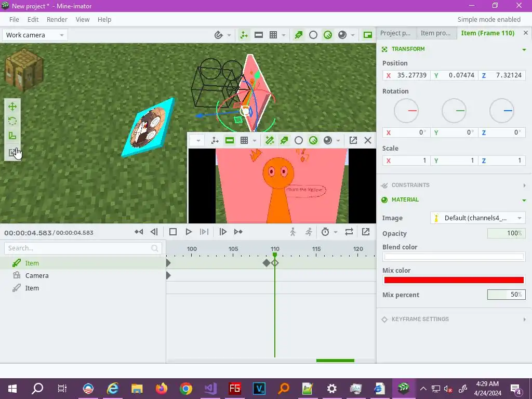Toggle the grid icon in secondary view
Viewport: 532px width, 399px height.
click(244, 140)
